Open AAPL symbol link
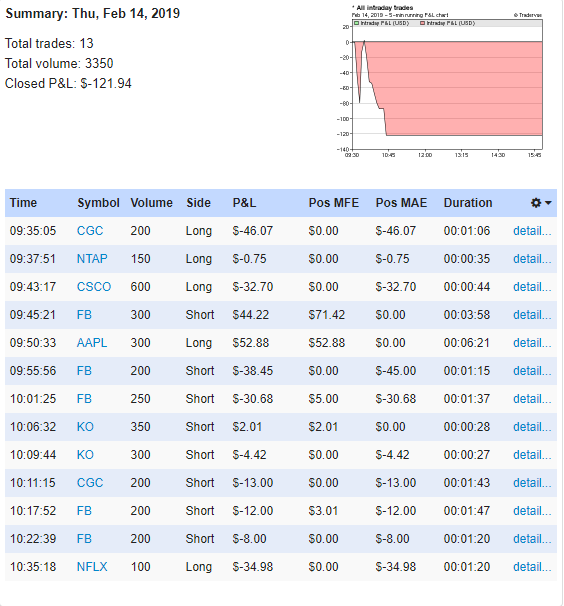Screen dimensions: 564x606 coord(92,343)
